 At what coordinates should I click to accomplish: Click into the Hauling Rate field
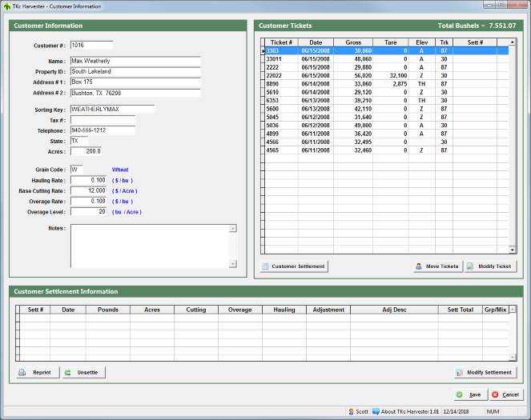pyautogui.click(x=89, y=181)
